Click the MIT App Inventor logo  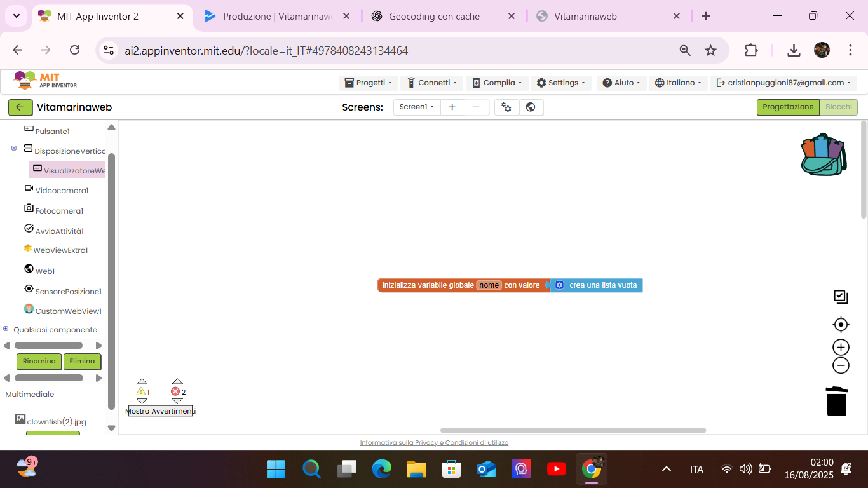click(45, 81)
